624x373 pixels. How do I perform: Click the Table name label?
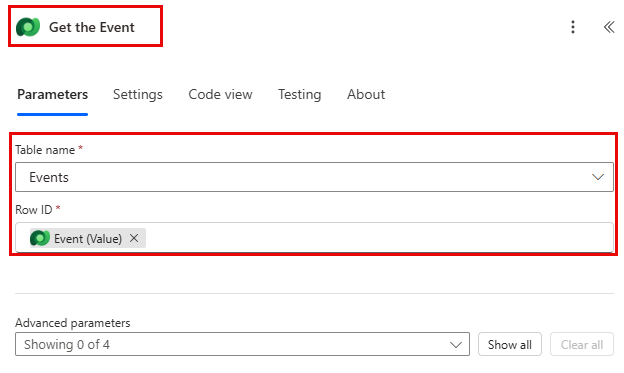45,150
